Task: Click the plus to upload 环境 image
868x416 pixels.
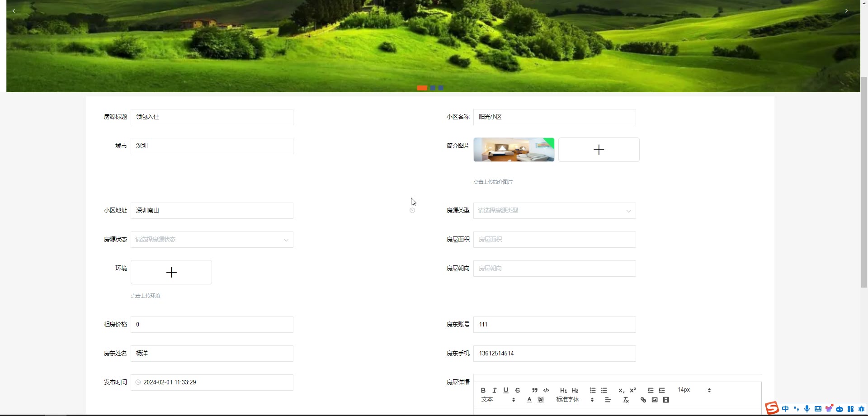Action: click(x=171, y=272)
